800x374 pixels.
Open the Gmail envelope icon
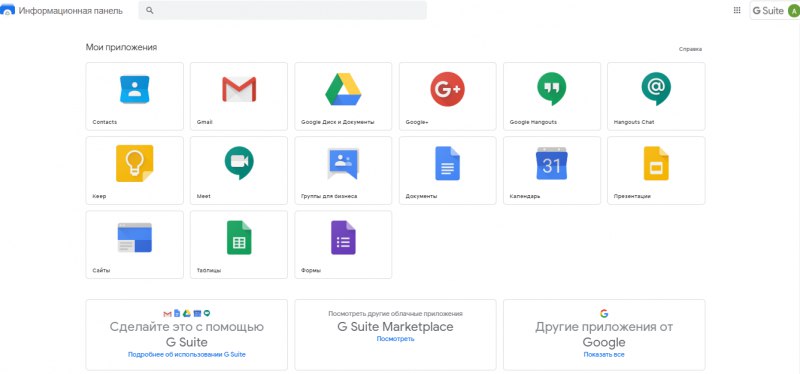pos(239,89)
